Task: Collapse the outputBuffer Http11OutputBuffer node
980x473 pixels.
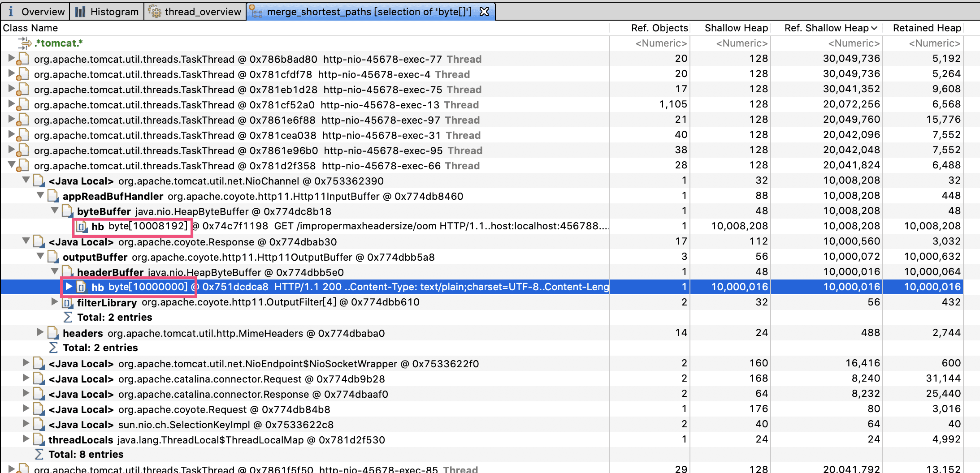Action: (x=40, y=257)
